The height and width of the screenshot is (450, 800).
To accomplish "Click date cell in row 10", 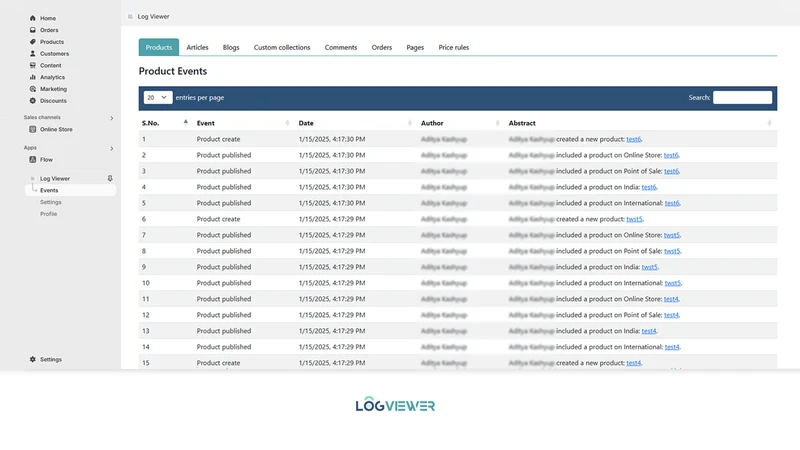I will coord(332,283).
